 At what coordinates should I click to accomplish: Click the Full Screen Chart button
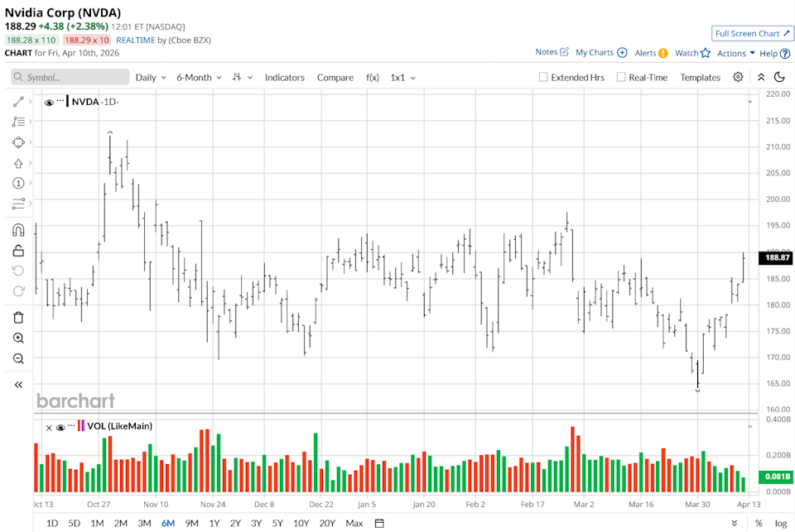coord(753,34)
